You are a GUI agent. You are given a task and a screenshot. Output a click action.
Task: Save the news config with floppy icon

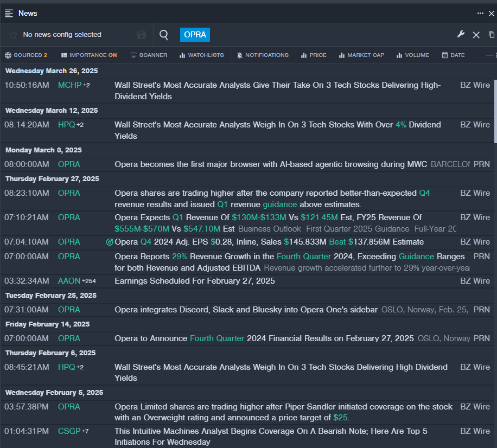pos(142,35)
